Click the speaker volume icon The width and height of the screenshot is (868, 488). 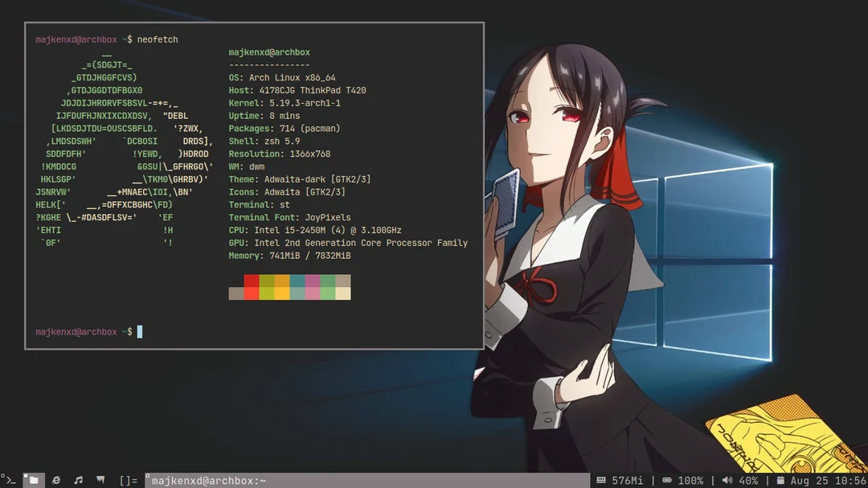(x=728, y=480)
